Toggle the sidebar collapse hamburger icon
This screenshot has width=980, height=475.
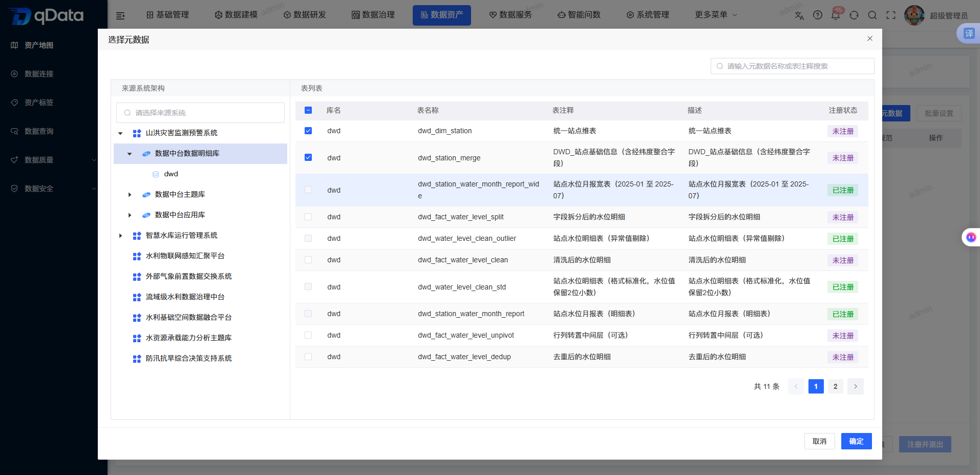[x=120, y=16]
